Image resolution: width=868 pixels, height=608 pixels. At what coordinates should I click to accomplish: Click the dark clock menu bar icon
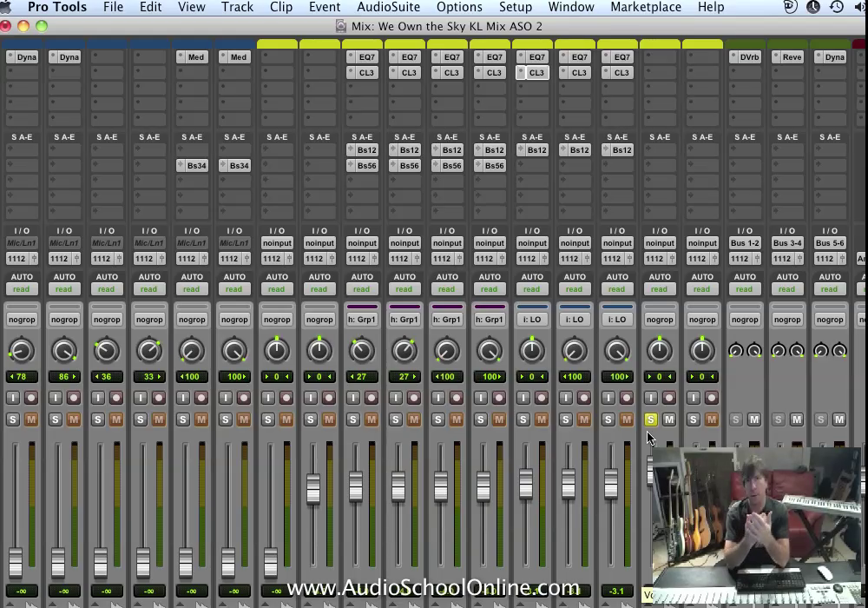(813, 7)
